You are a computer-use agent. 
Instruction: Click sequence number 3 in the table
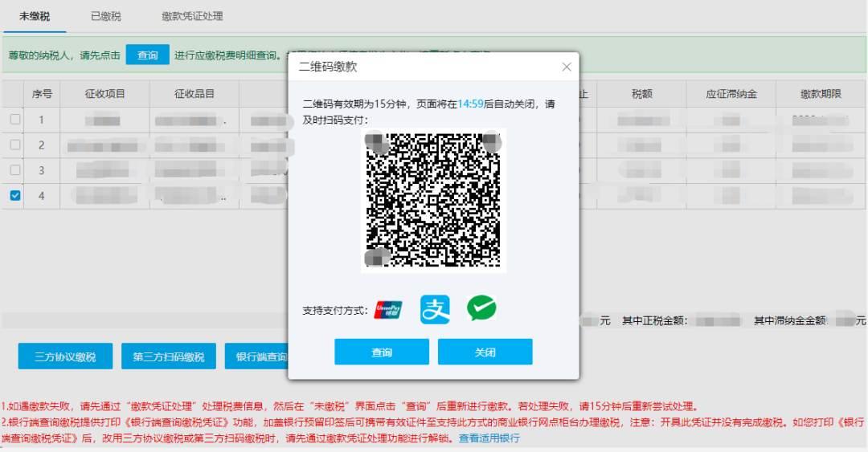42,170
